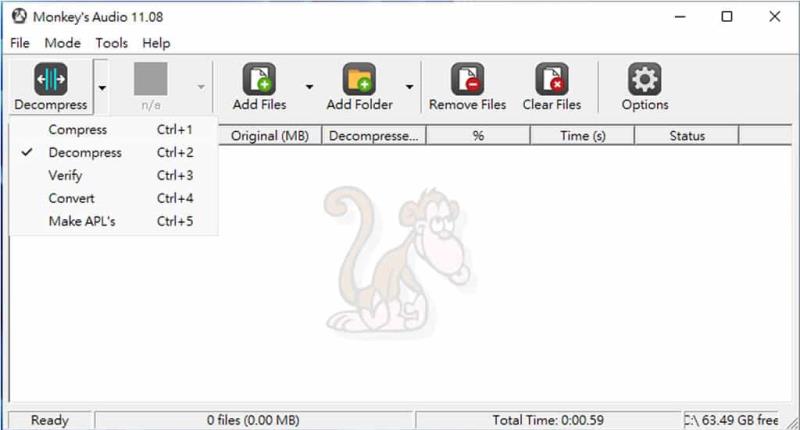Select the checked Decompress mode entry
This screenshot has height=430, width=800.
[x=114, y=153]
